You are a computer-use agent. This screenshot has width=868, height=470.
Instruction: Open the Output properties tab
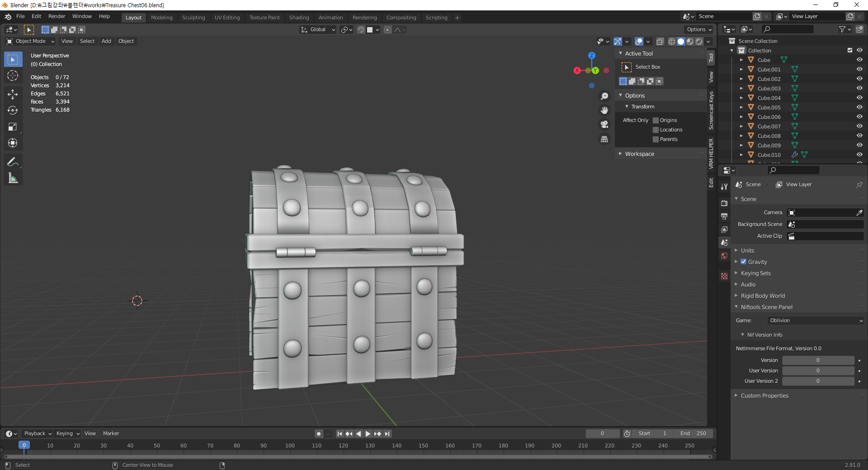point(724,216)
